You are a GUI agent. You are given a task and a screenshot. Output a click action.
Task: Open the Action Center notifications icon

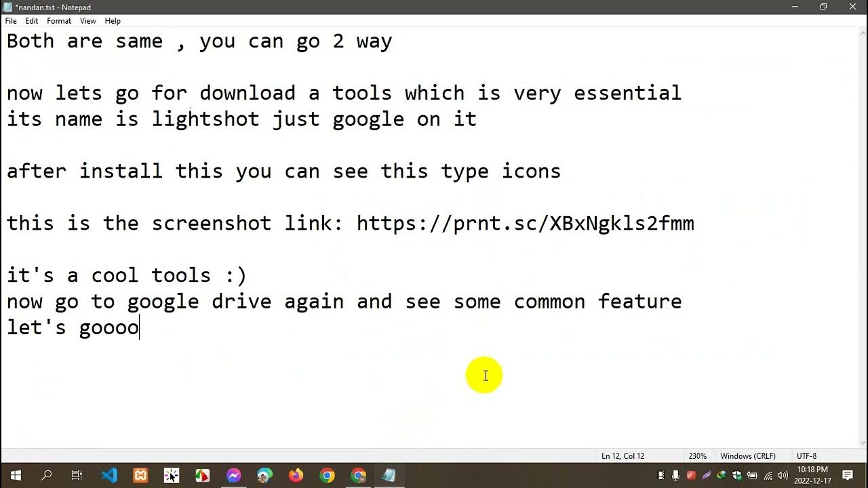pyautogui.click(x=848, y=476)
